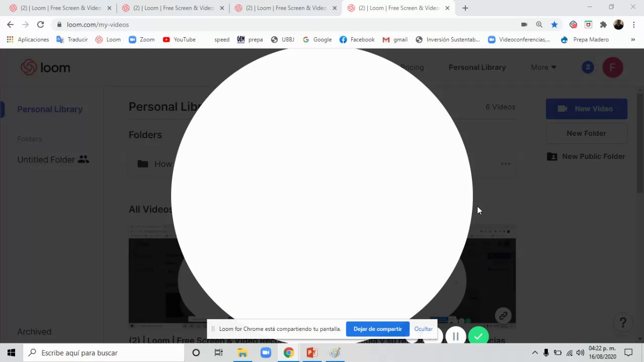This screenshot has height=362, width=644.
Task: Open Zoom from the taskbar
Action: click(x=266, y=353)
